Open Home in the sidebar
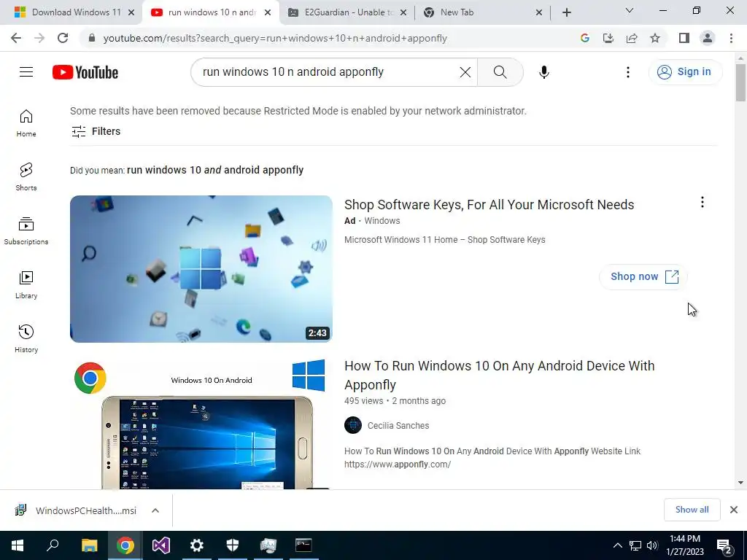This screenshot has height=560, width=747. click(x=26, y=123)
